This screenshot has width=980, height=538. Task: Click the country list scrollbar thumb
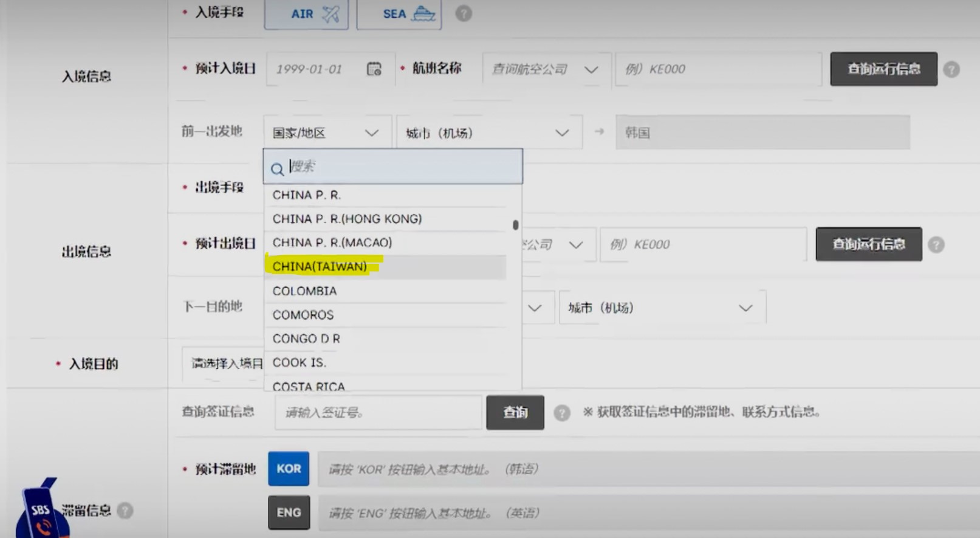click(x=515, y=225)
